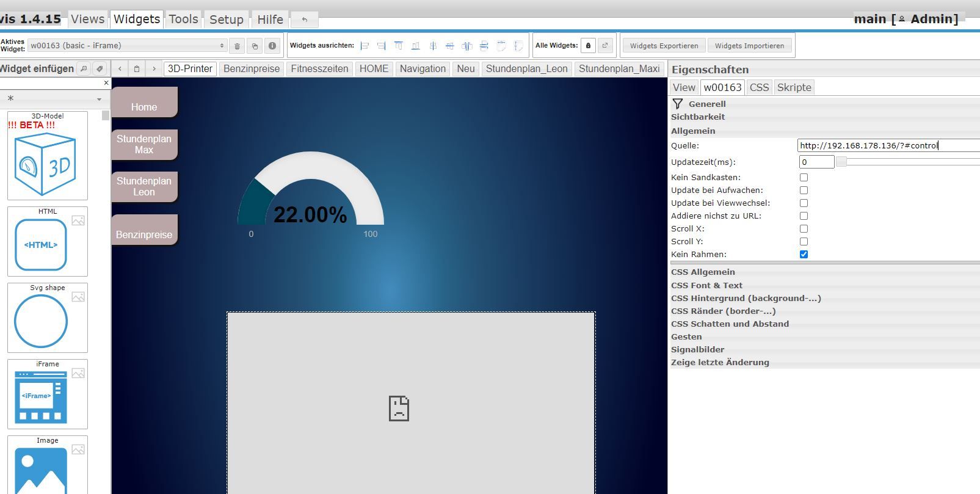Select the iFrame widget tile
The image size is (980, 494).
pyautogui.click(x=48, y=394)
